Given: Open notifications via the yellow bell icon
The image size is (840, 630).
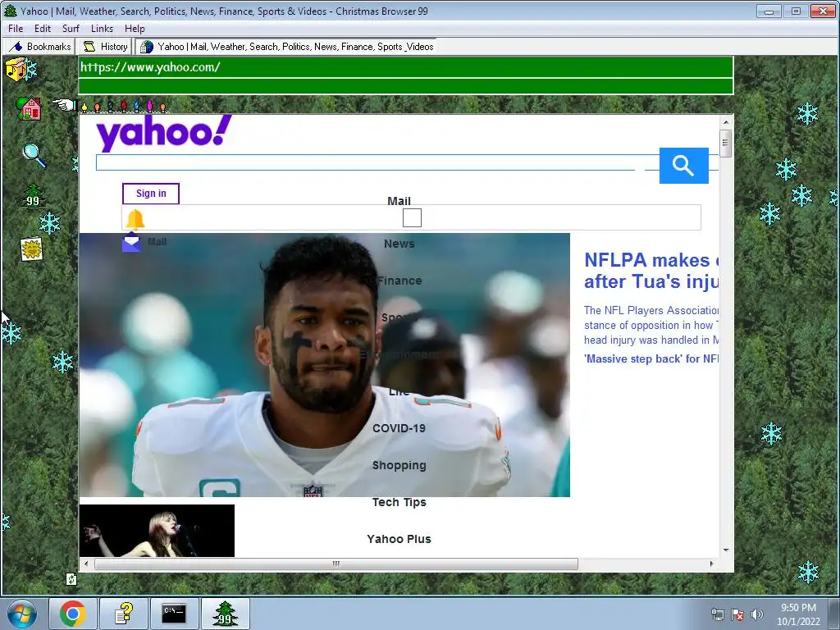Looking at the screenshot, I should point(135,219).
